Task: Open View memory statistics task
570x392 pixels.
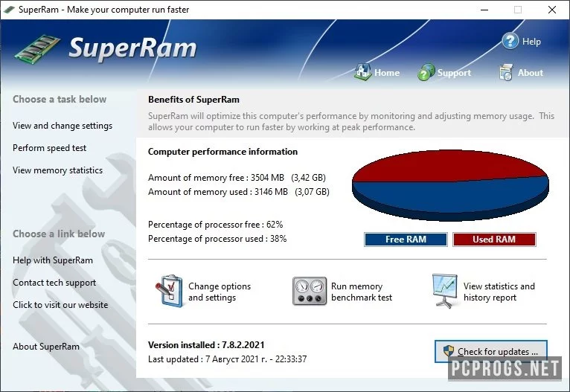Action: tap(57, 170)
